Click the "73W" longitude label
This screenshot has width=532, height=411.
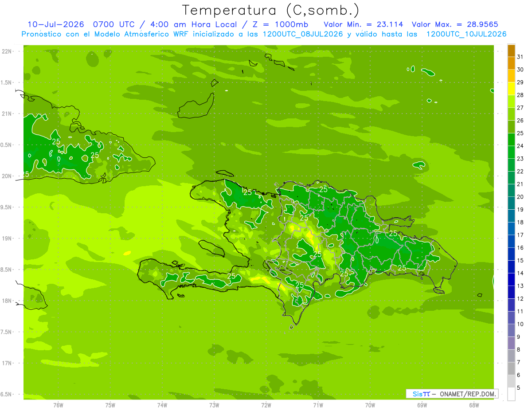[214, 405]
